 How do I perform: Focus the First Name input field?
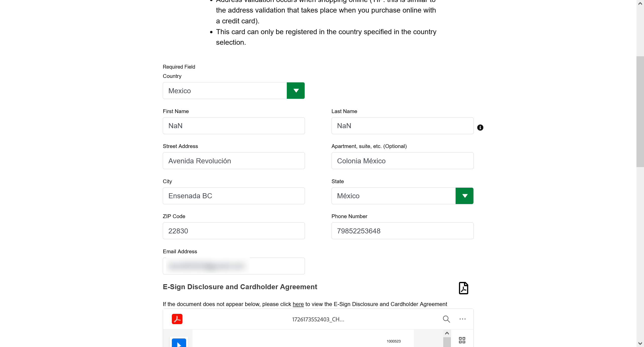234,126
